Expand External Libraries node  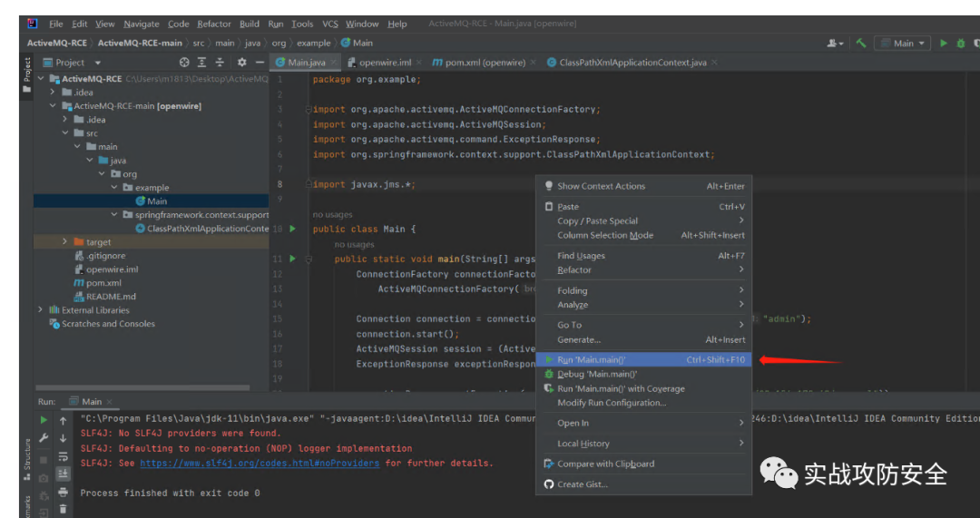click(x=41, y=310)
